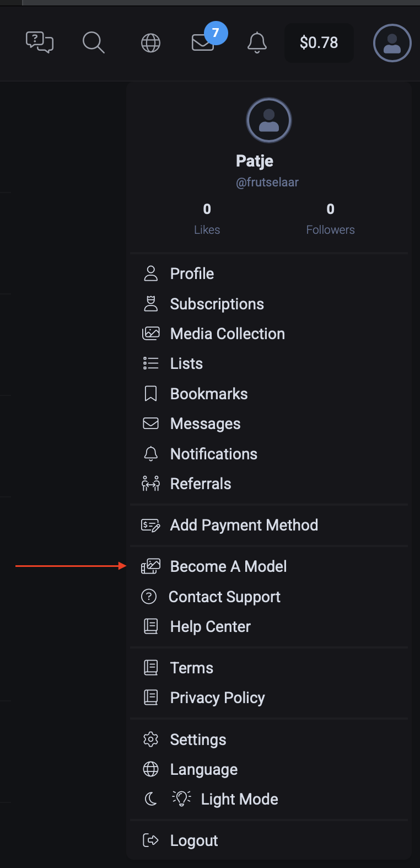Open the top-right user avatar icon
420x868 pixels.
pyautogui.click(x=392, y=43)
